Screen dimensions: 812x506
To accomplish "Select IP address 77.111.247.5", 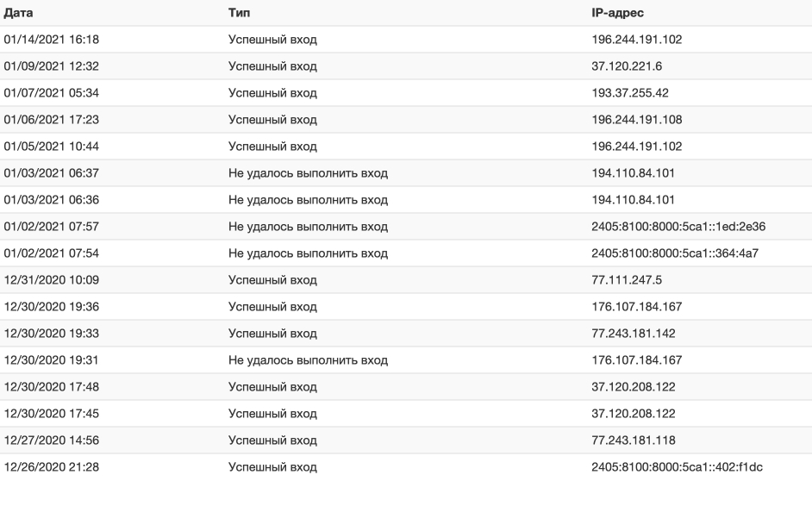I will pyautogui.click(x=627, y=280).
